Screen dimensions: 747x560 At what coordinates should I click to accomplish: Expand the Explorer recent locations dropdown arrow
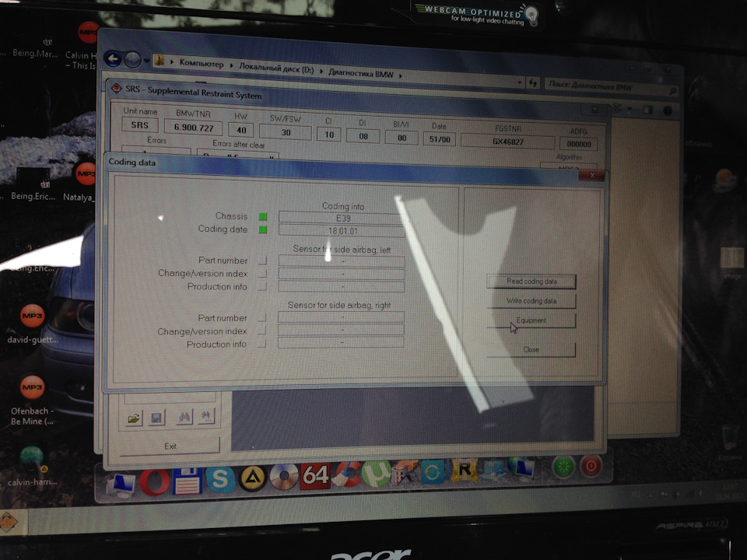(146, 61)
